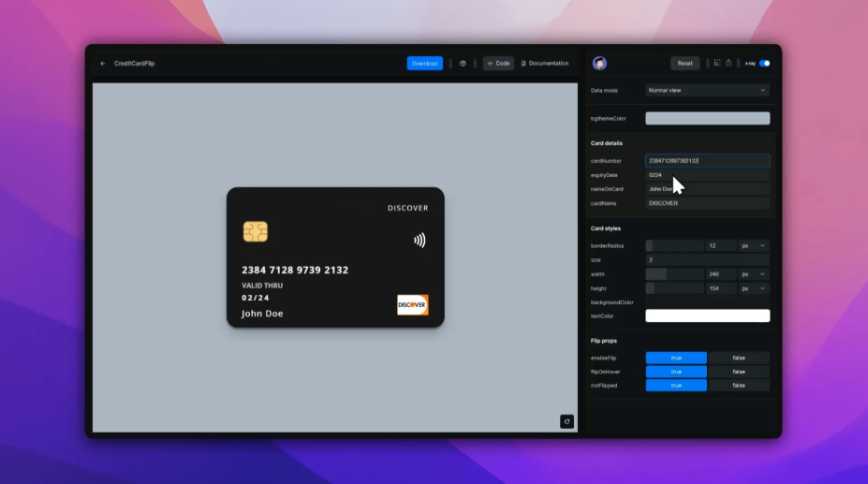Click the Reset button
Screen dimensions: 868x484
[684, 63]
